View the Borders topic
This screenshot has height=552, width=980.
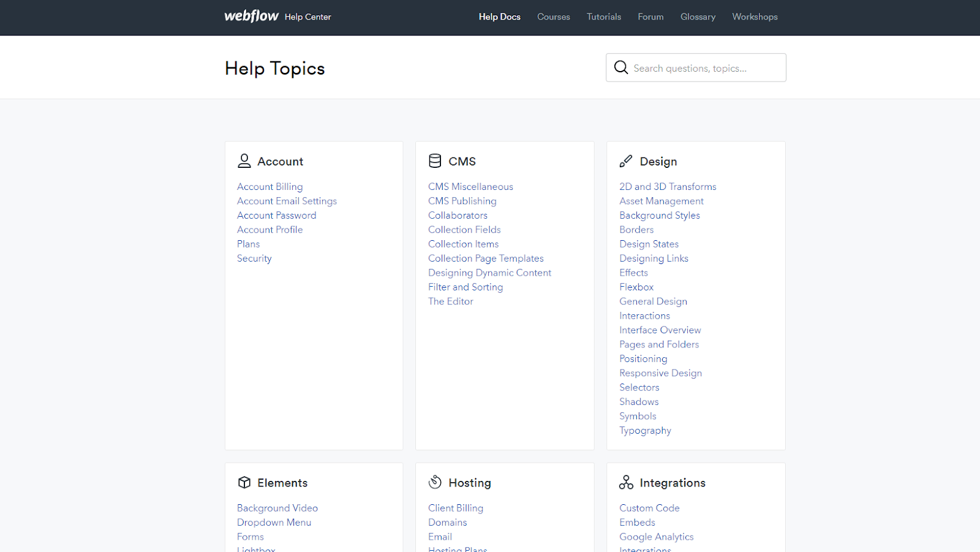[636, 230]
